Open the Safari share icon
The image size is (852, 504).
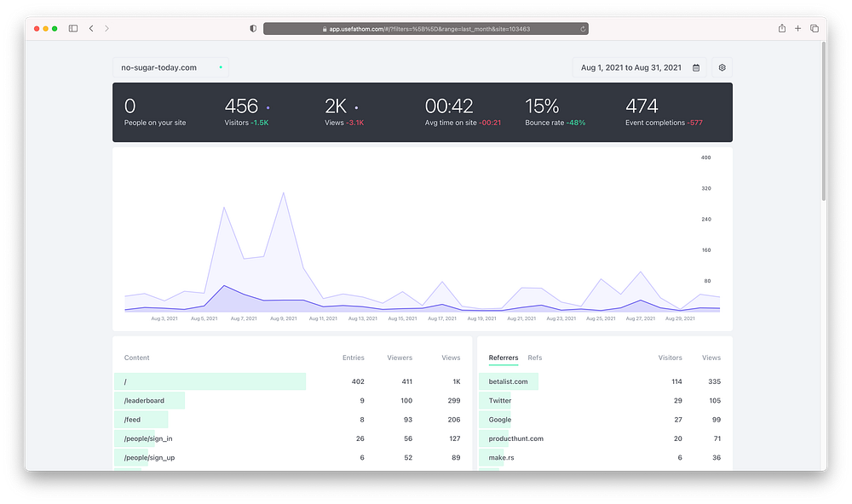coord(782,28)
